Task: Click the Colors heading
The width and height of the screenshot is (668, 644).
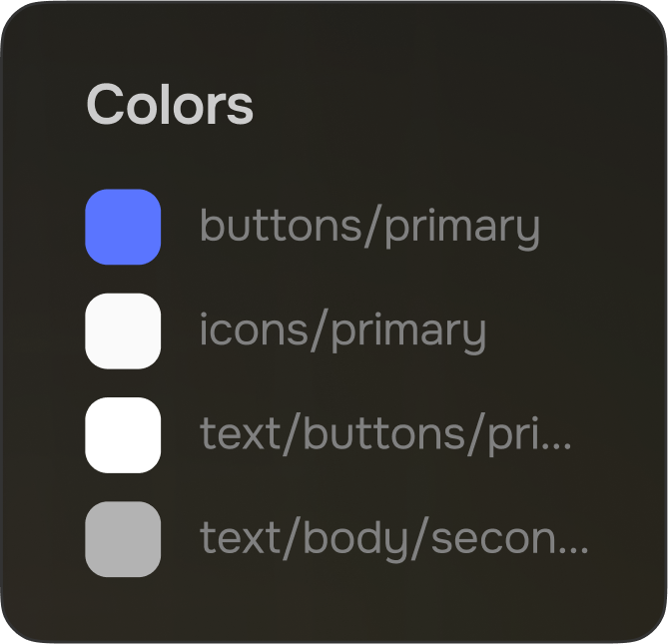Action: click(x=170, y=104)
